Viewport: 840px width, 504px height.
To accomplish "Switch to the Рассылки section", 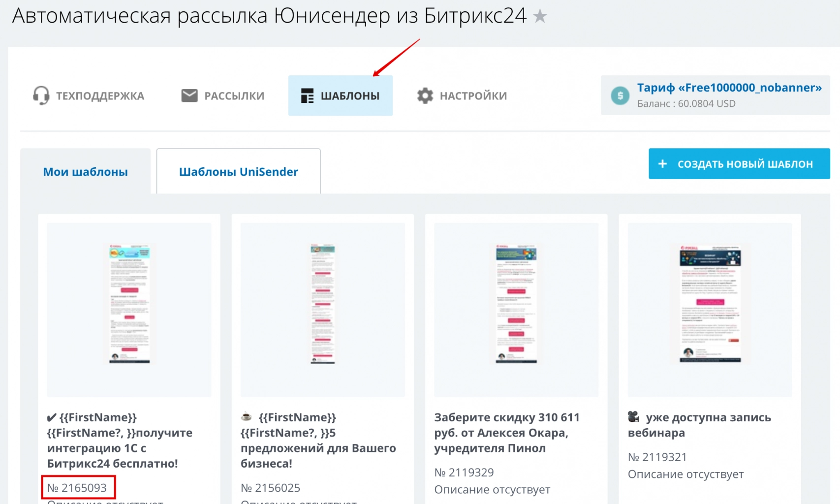I will click(234, 95).
